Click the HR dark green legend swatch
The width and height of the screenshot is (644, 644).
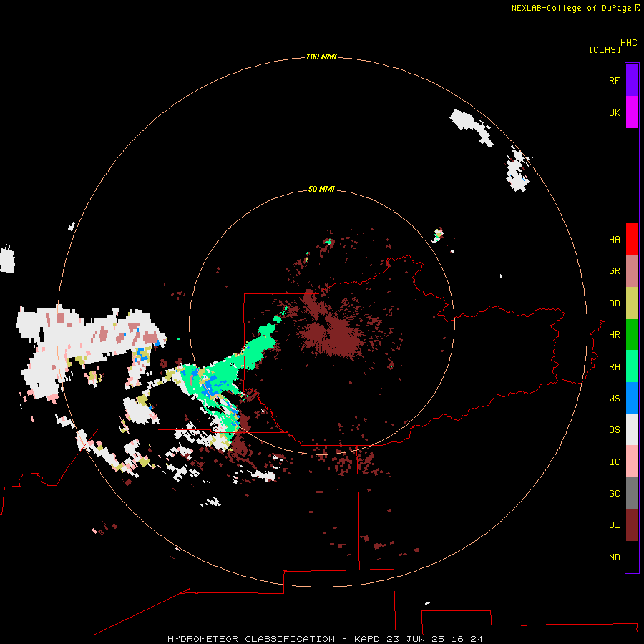(x=632, y=335)
